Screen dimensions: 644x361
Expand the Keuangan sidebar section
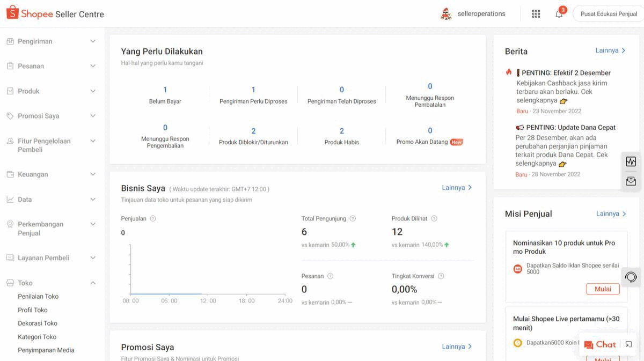tap(51, 174)
